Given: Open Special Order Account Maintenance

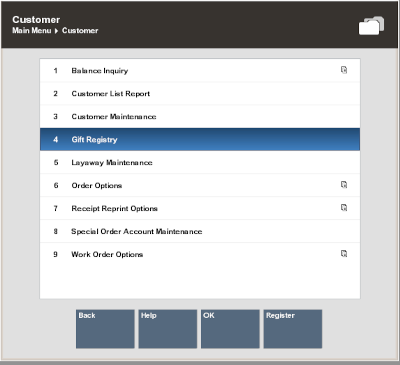Looking at the screenshot, I should click(200, 231).
